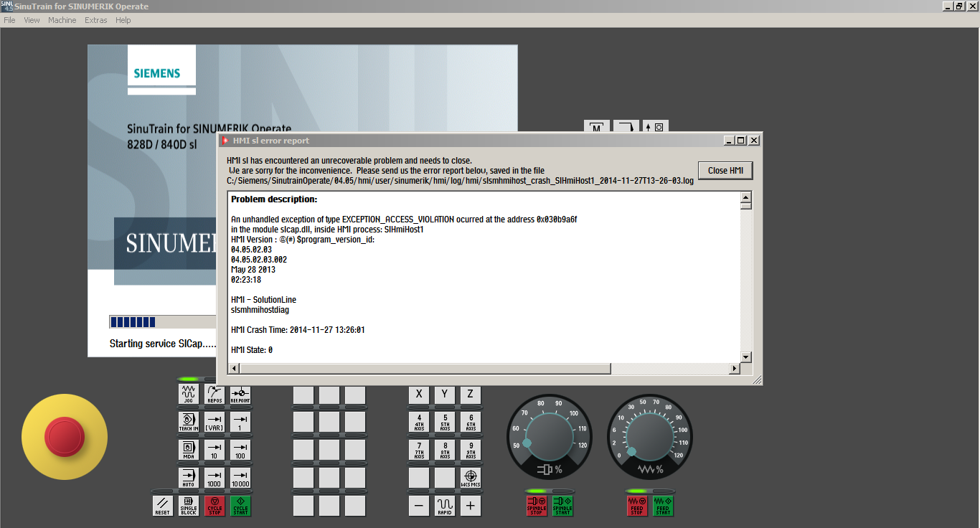This screenshot has height=528, width=980.
Task: Select increment 100 key
Action: click(240, 450)
